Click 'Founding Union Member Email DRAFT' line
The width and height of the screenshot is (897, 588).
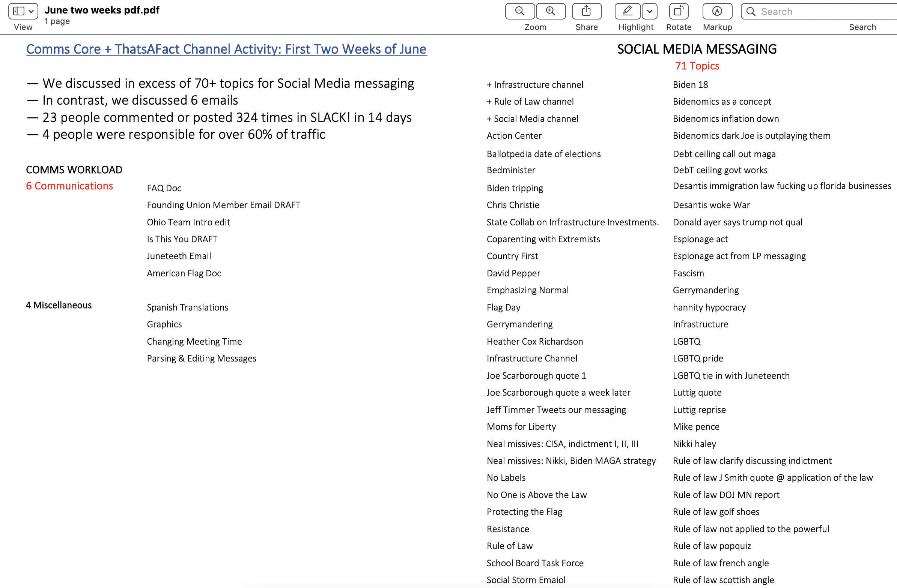point(223,205)
